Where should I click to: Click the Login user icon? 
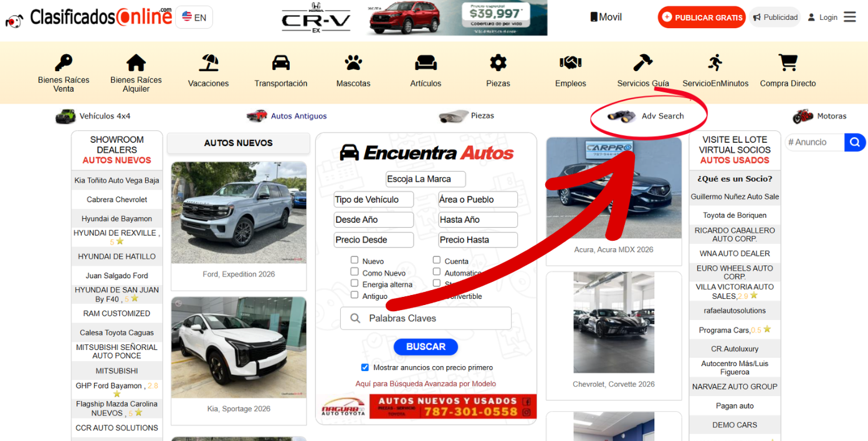811,17
